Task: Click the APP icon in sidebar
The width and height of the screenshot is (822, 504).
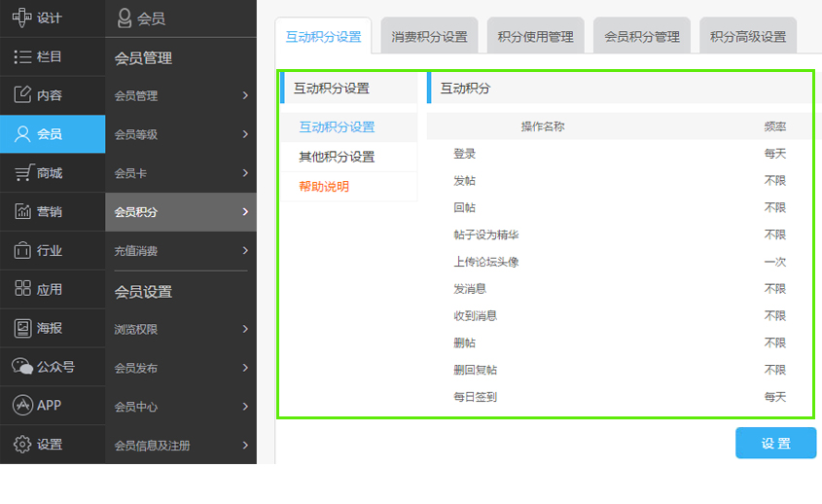Action: click(x=22, y=406)
